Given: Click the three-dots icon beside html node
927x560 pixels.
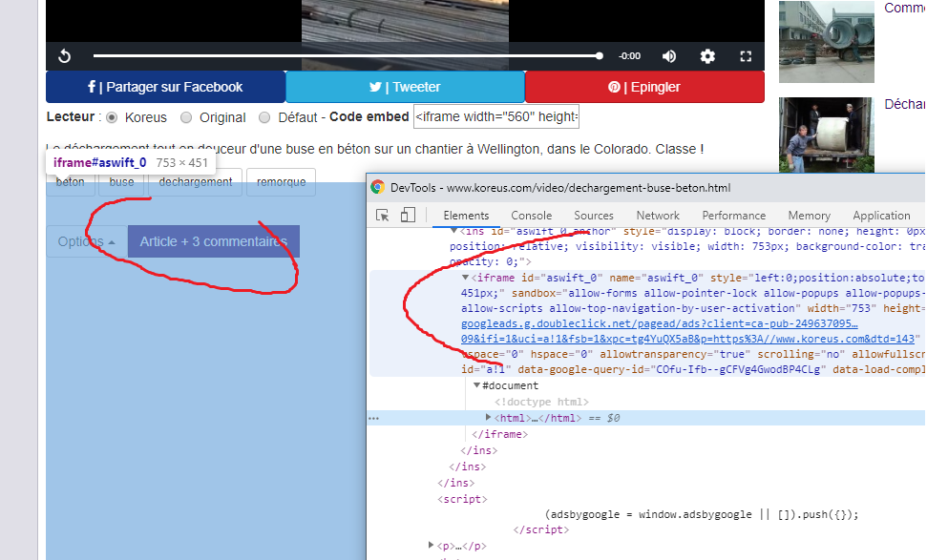Looking at the screenshot, I should pyautogui.click(x=374, y=418).
